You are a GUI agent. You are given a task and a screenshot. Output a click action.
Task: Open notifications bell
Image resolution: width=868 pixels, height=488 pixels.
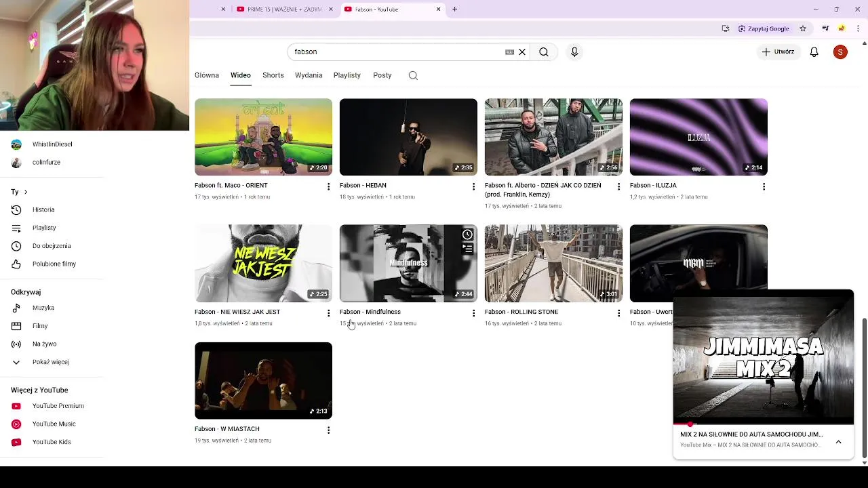point(814,52)
